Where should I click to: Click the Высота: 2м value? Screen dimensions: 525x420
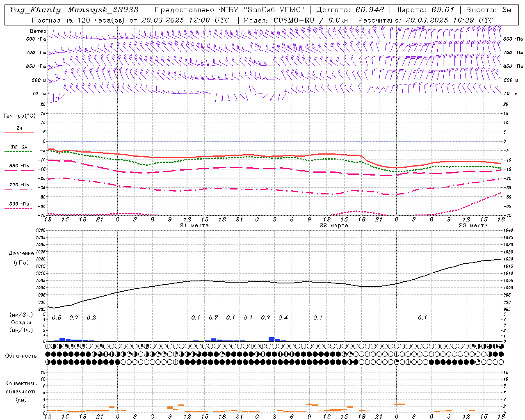pos(488,10)
